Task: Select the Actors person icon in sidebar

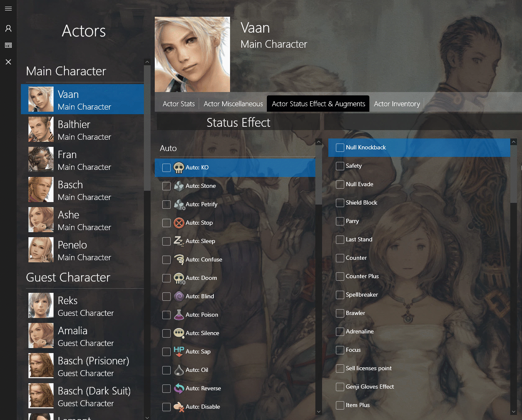Action: 8,28
